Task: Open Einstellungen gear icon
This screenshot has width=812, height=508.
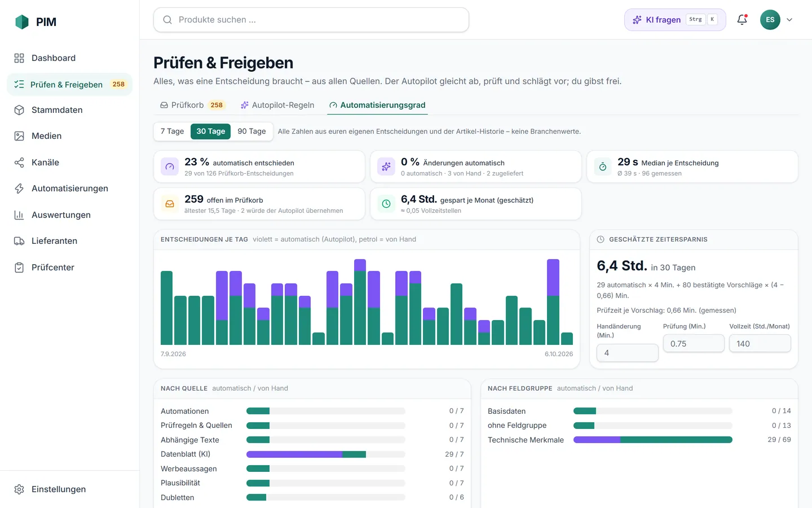Action: (x=19, y=489)
